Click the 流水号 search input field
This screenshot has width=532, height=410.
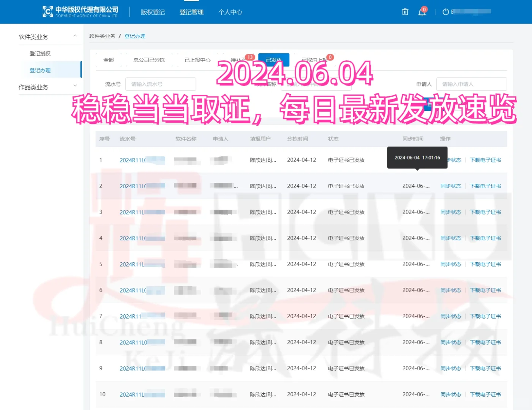[x=161, y=84]
